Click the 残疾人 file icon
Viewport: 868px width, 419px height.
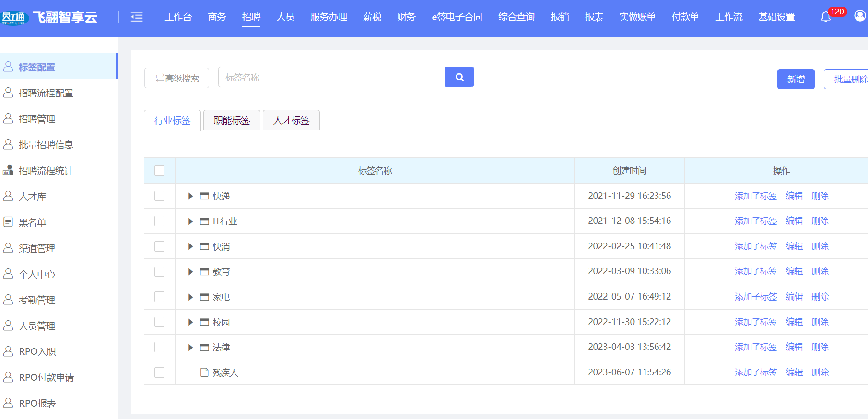tap(204, 372)
